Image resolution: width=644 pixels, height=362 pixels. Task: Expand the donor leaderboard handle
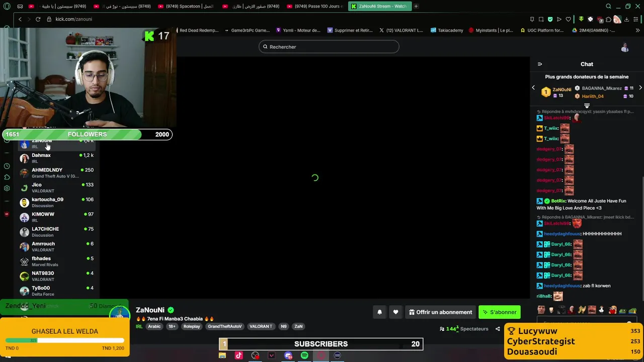[x=587, y=106]
